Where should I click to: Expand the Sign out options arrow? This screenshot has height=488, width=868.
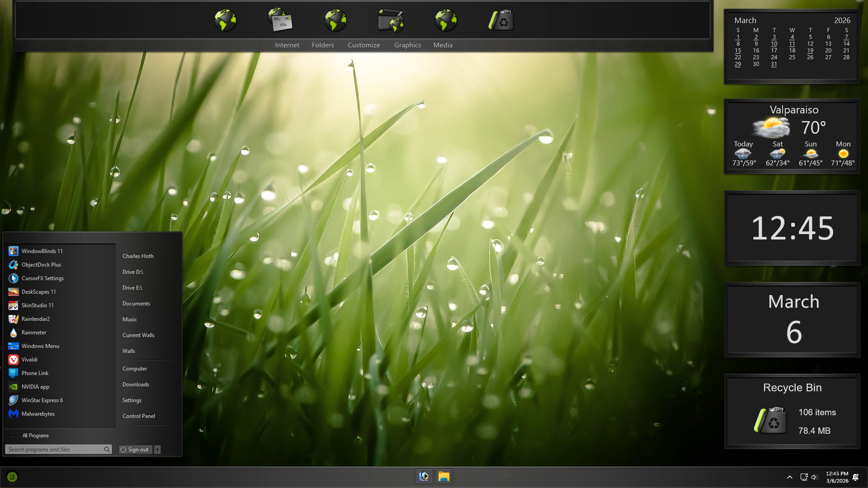157,450
